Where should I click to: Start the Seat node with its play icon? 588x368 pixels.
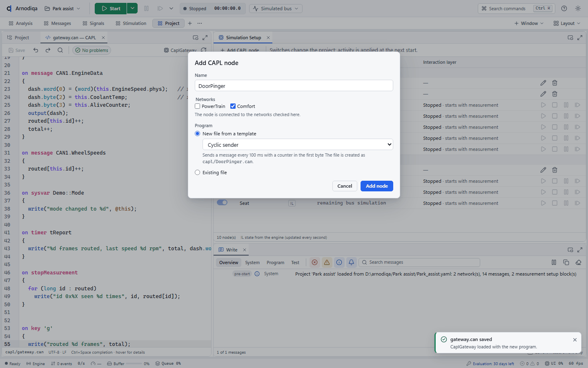(x=543, y=203)
